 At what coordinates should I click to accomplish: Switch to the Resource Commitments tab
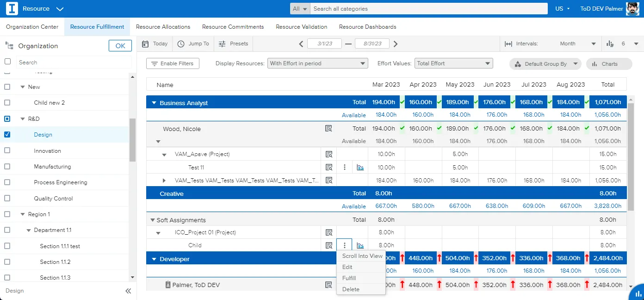(233, 27)
